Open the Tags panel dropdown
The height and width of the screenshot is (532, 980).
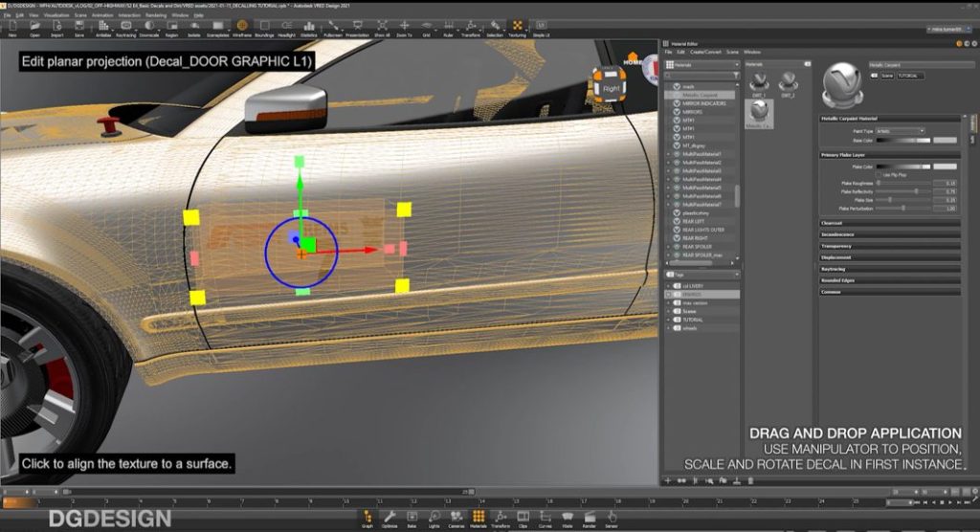pyautogui.click(x=702, y=275)
